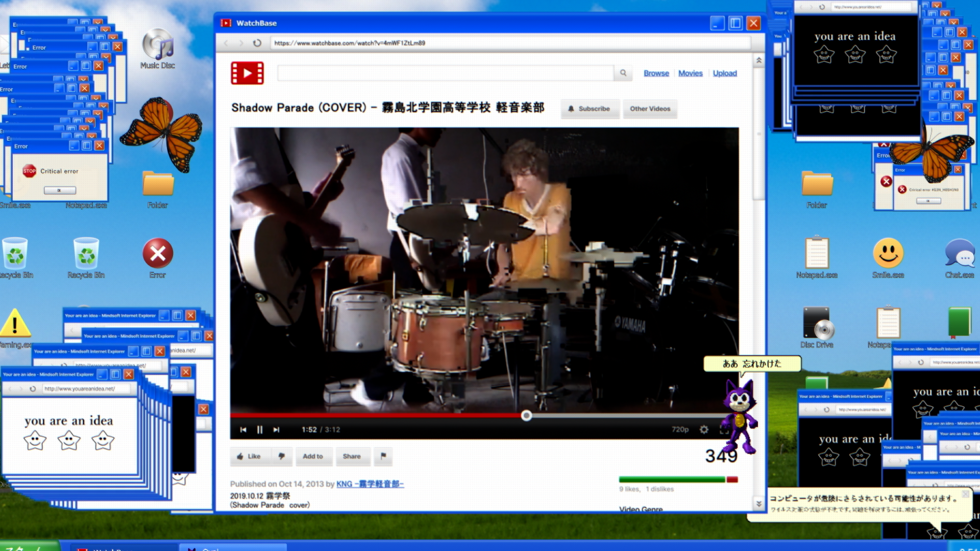Reload the WatchBase page
This screenshot has height=551, width=980.
(x=257, y=43)
